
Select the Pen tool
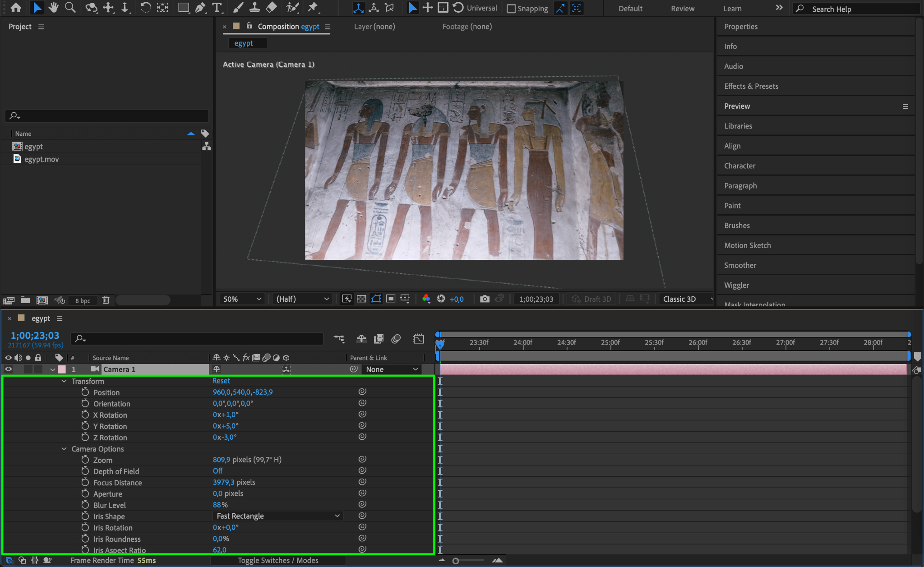(x=200, y=7)
